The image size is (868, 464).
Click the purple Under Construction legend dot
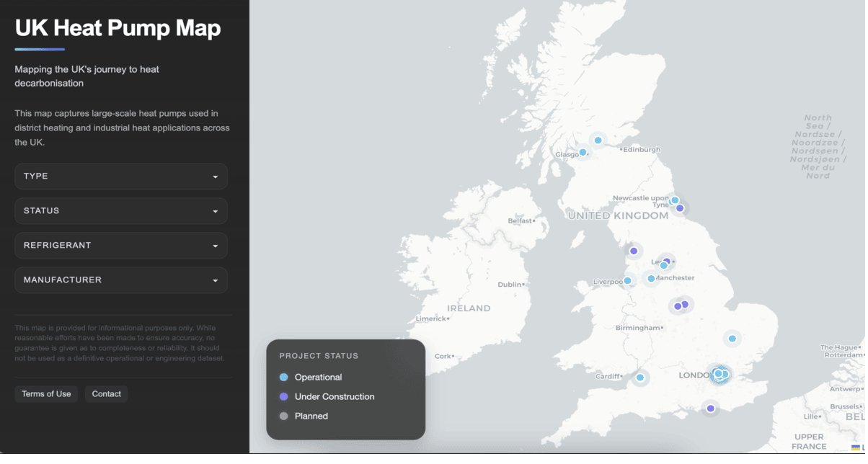click(283, 397)
